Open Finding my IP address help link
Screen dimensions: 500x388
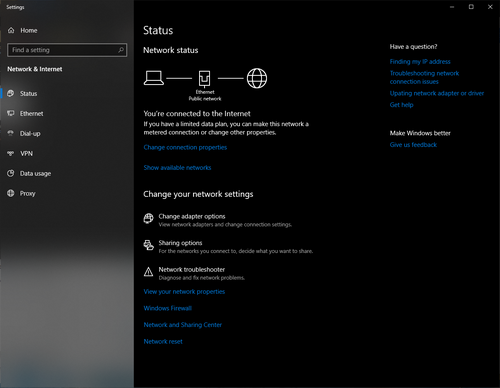(x=420, y=62)
